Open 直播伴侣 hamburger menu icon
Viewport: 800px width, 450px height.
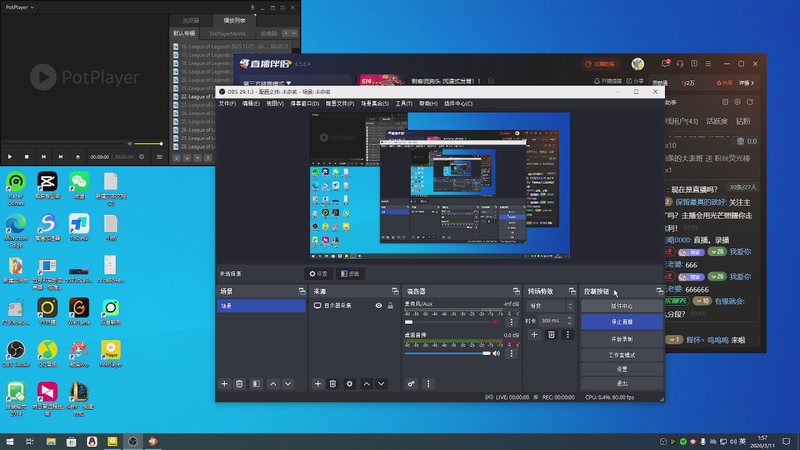[x=708, y=64]
